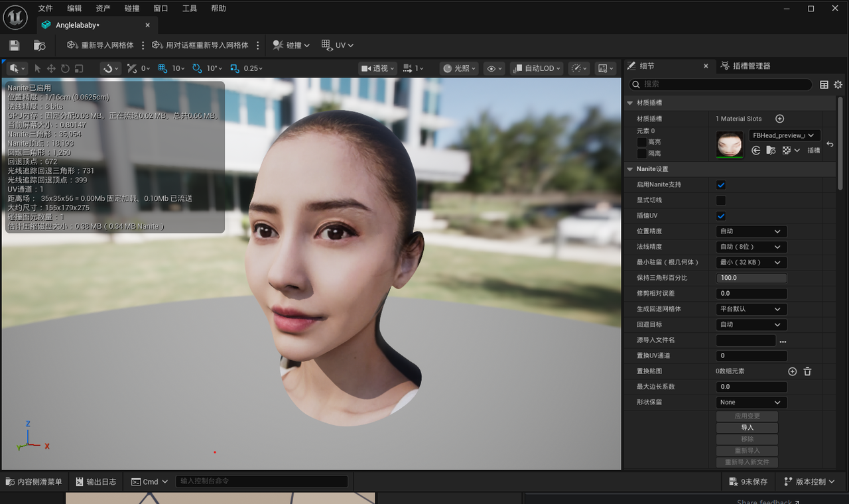The height and width of the screenshot is (504, 849).
Task: Open the surface snapping dropdown
Action: [110, 68]
